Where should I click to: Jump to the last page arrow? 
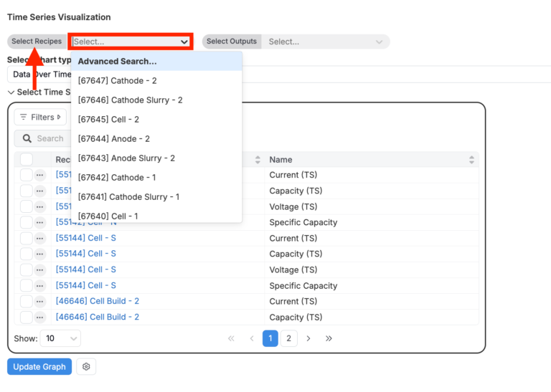pyautogui.click(x=329, y=338)
